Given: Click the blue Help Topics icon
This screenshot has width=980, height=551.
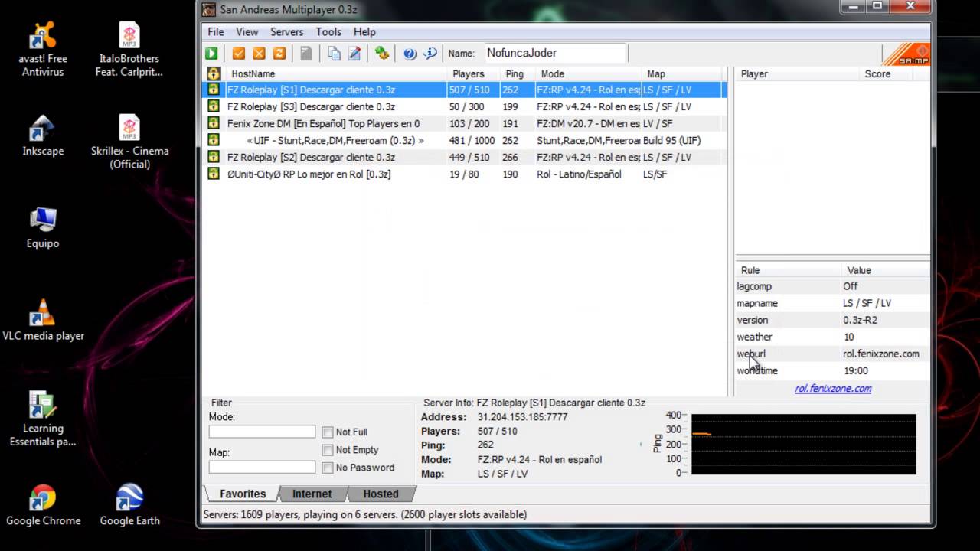Looking at the screenshot, I should point(410,54).
